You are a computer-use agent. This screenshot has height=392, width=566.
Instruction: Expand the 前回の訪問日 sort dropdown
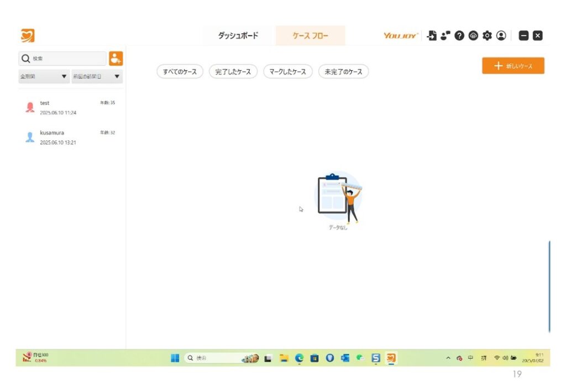[96, 76]
